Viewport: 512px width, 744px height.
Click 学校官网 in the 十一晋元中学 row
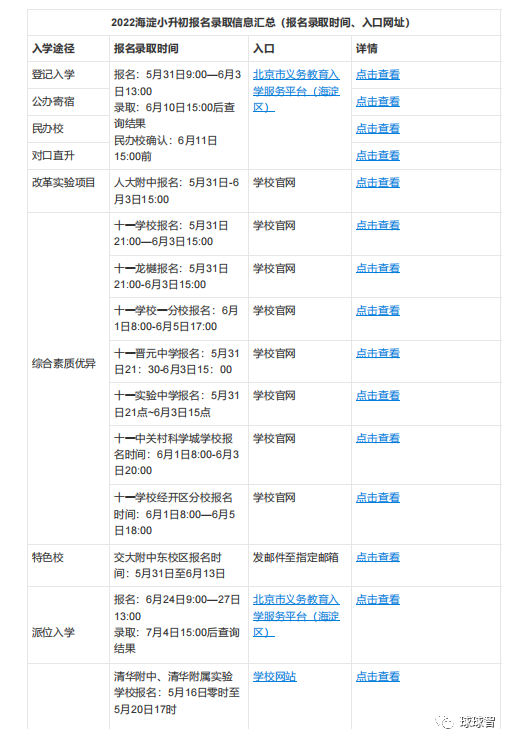pyautogui.click(x=274, y=353)
